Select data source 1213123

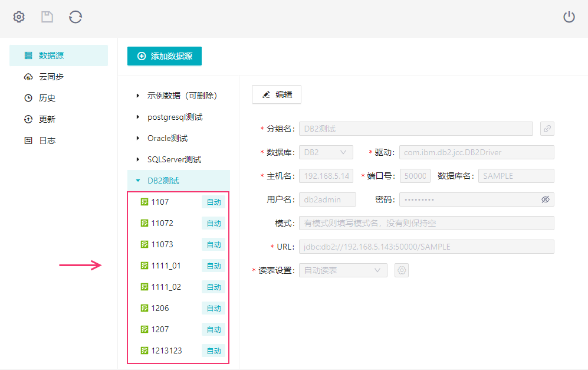(167, 351)
